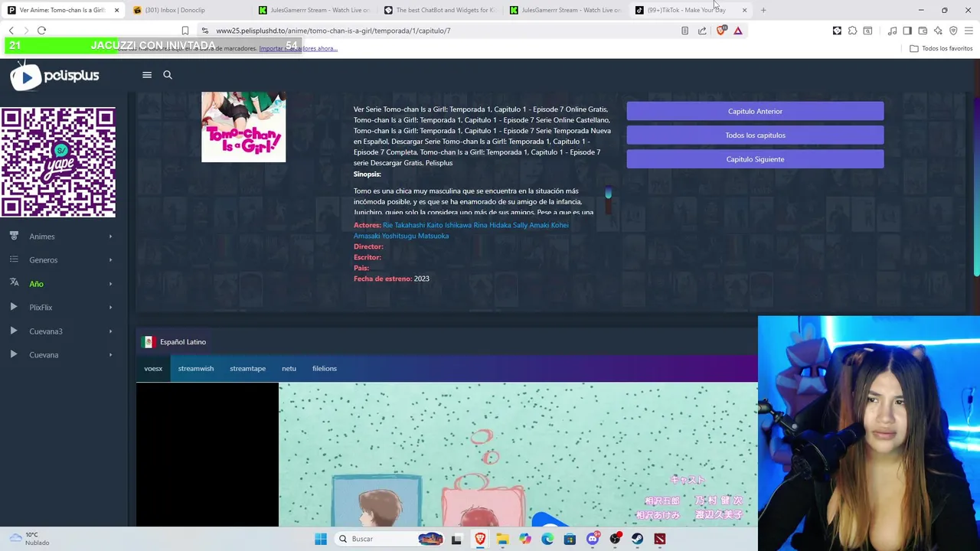Close the TikTok tab
The image size is (980, 551).
click(x=744, y=10)
